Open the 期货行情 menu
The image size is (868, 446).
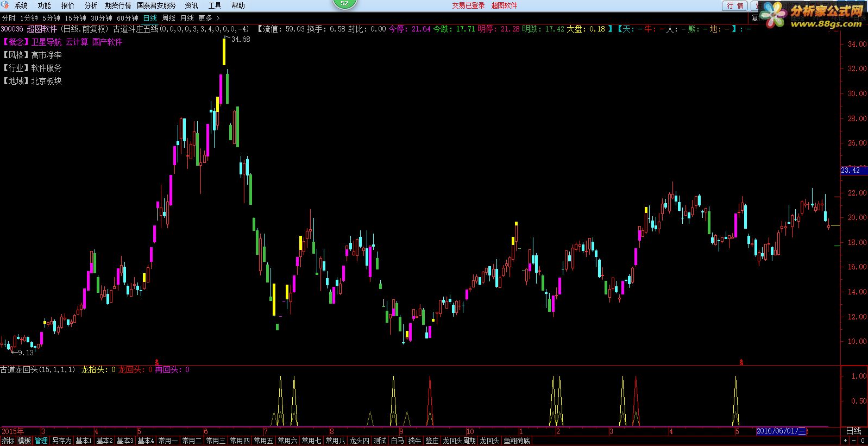tap(118, 5)
